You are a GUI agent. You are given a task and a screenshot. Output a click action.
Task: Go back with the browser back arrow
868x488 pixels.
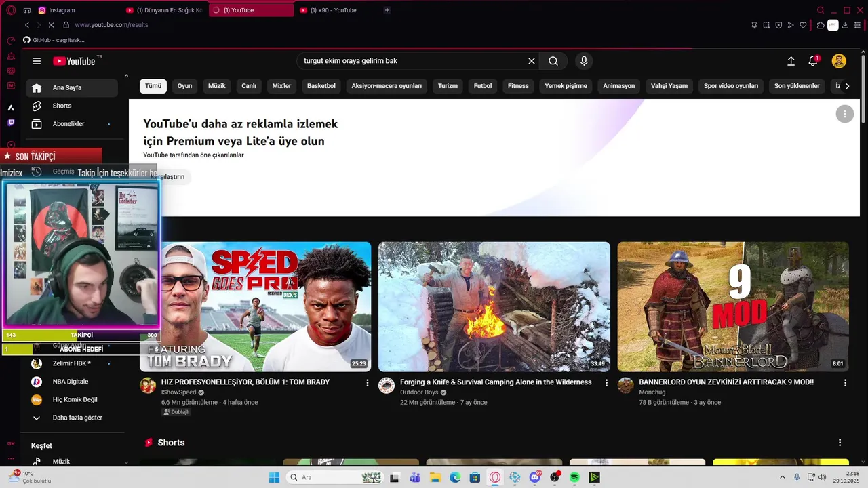click(x=27, y=25)
